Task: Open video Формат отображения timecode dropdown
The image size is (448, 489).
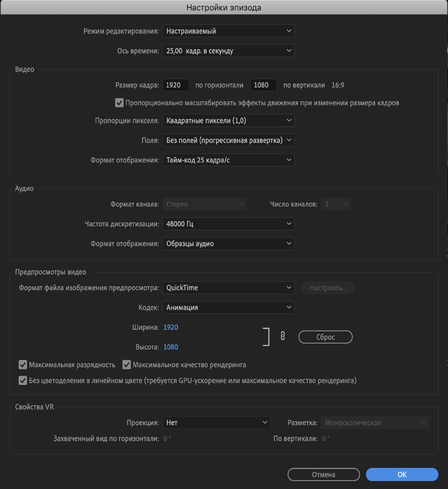Action: click(228, 160)
